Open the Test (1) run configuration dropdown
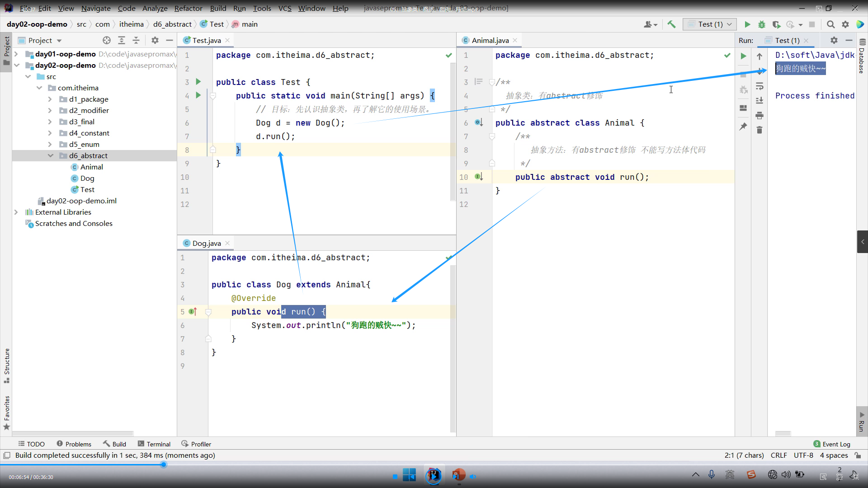 (710, 24)
